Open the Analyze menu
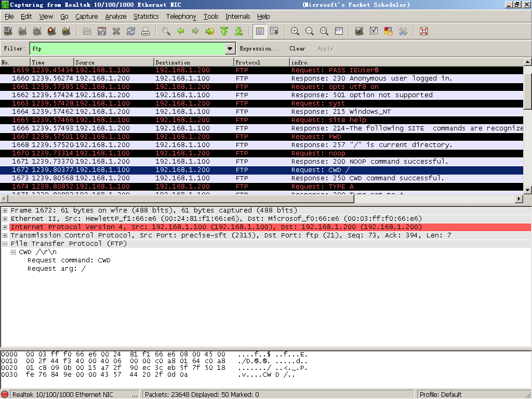 point(116,16)
